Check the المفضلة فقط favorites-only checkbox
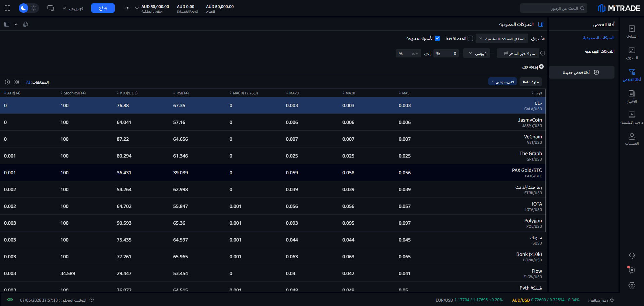The image size is (644, 306). (470, 38)
